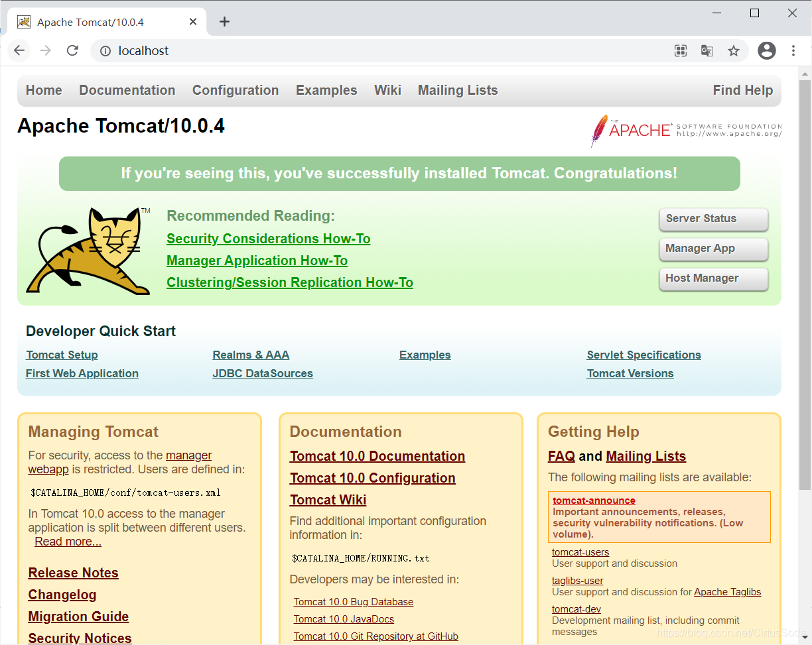Go back with the browser back arrow

(19, 50)
